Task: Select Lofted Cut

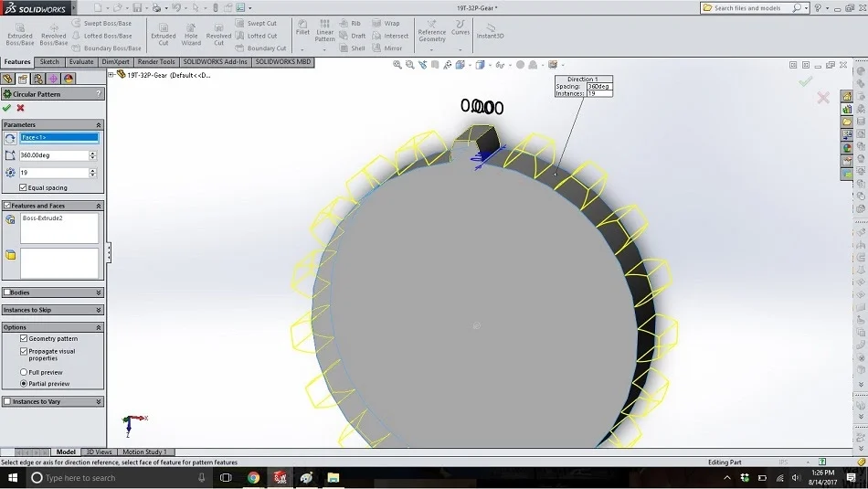Action: (256, 36)
